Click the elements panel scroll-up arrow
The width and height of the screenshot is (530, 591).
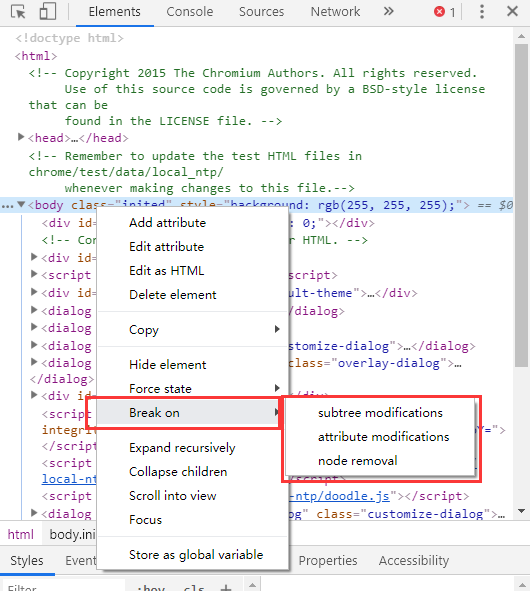(522, 36)
